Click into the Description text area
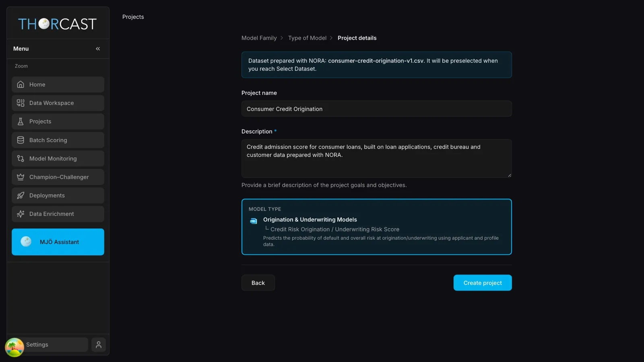This screenshot has height=362, width=644. click(377, 158)
